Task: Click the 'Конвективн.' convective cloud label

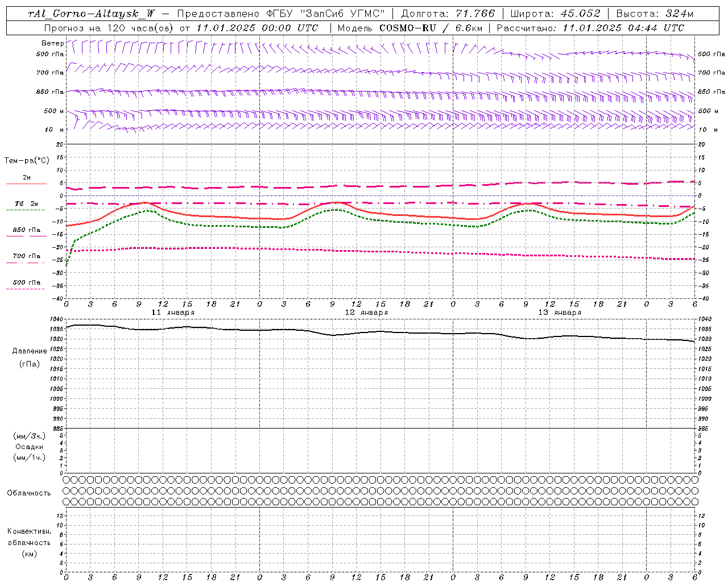Action: [29, 531]
